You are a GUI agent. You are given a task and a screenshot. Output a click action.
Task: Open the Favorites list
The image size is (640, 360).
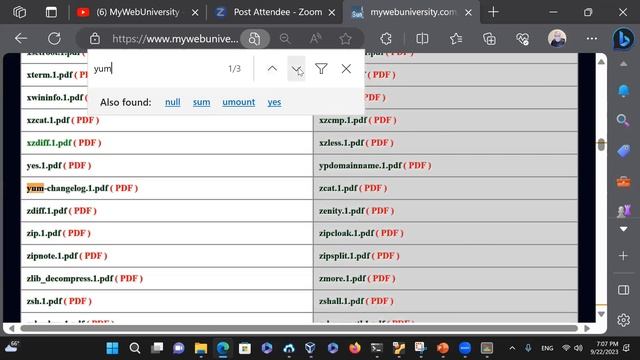(x=456, y=39)
